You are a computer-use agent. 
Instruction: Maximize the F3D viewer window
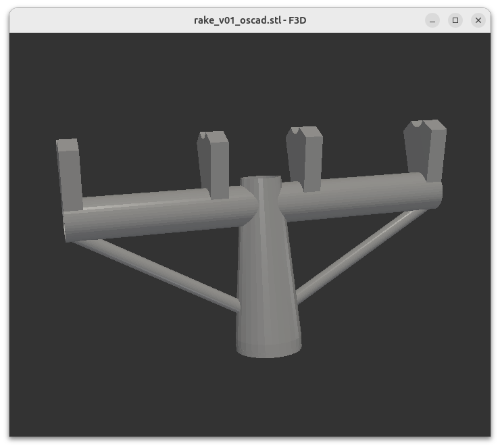[455, 20]
